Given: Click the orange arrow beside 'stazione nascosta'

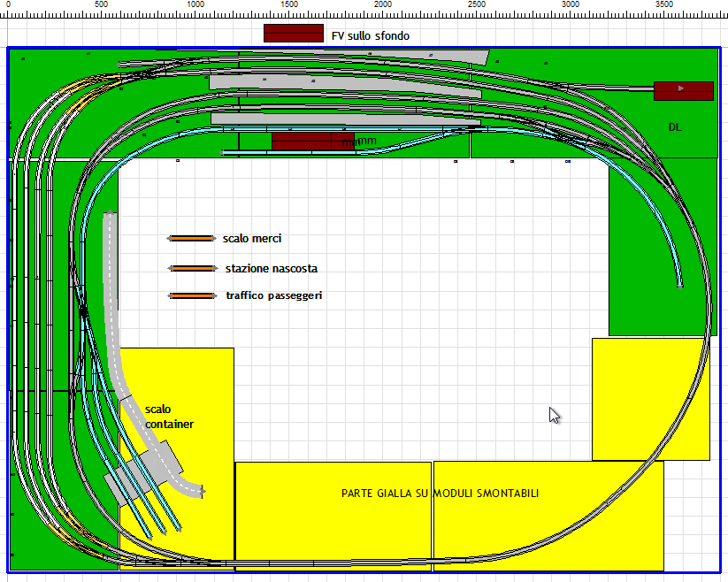Looking at the screenshot, I should [191, 268].
